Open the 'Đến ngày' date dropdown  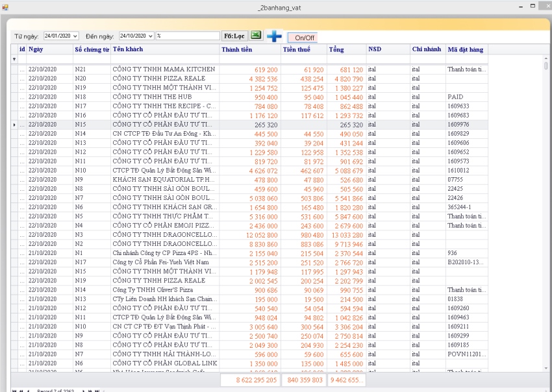151,36
